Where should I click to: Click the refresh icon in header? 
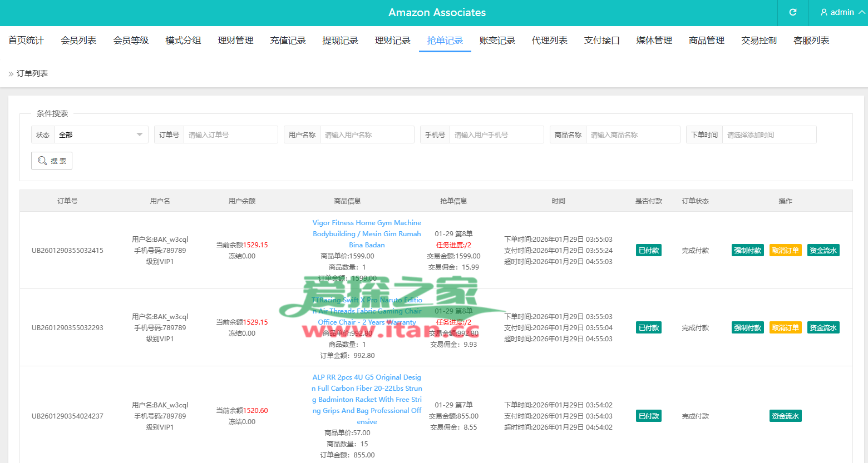click(793, 12)
